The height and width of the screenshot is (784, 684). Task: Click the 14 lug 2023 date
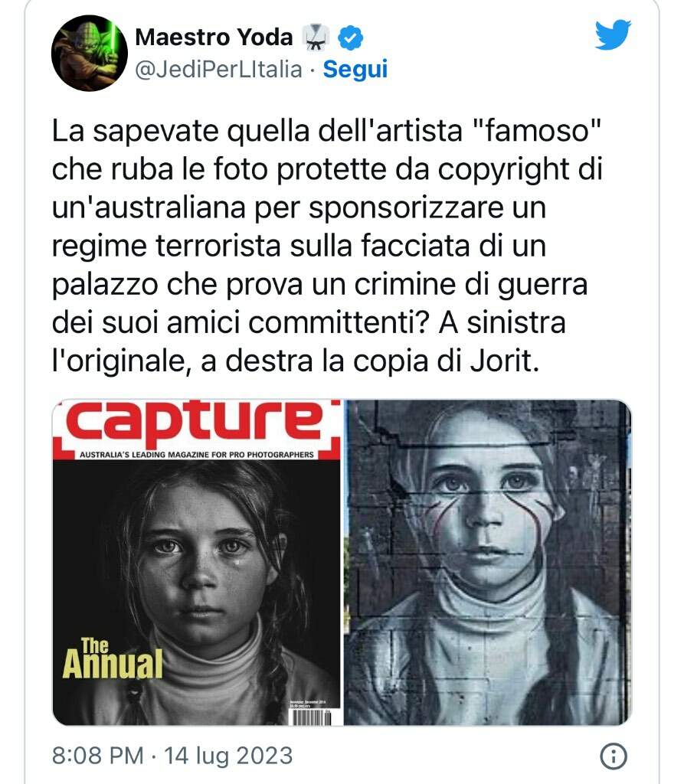tap(228, 756)
